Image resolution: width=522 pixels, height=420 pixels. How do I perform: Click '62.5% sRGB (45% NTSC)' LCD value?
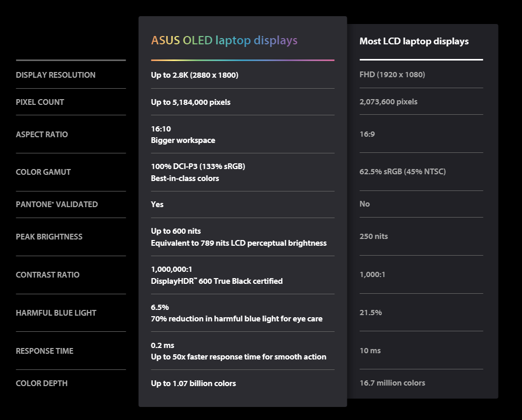[x=403, y=172]
